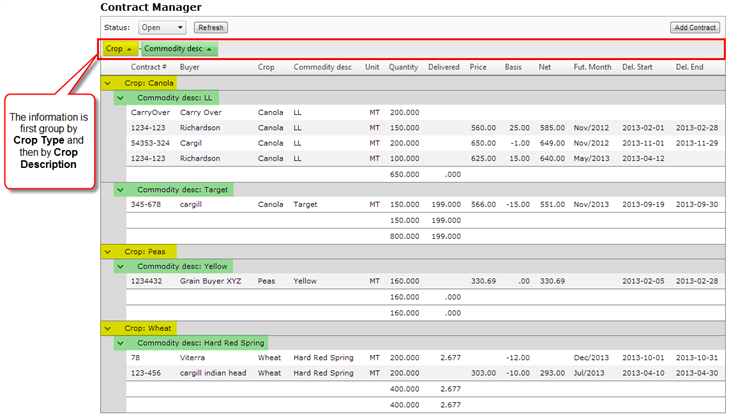This screenshot has width=729, height=417.
Task: Collapse the Commodity desc: Target group
Action: [x=120, y=189]
